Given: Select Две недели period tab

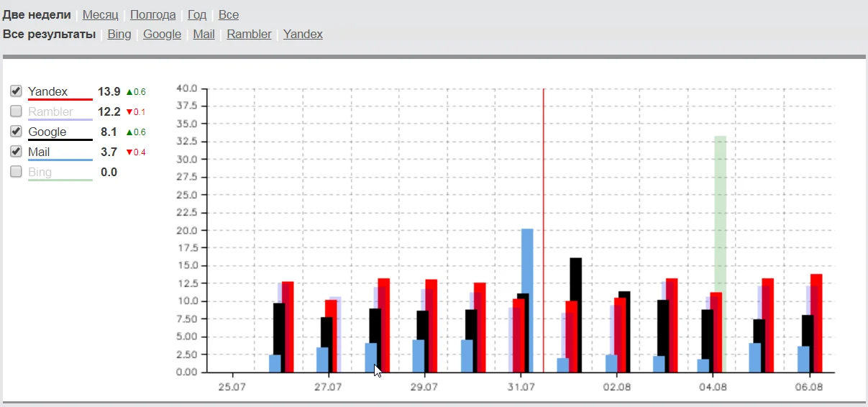Looking at the screenshot, I should 37,15.
